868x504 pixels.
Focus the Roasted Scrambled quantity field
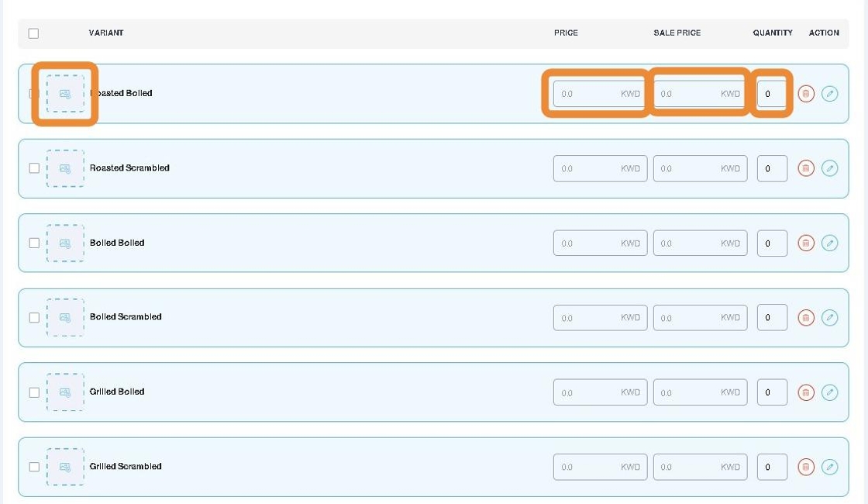(772, 168)
